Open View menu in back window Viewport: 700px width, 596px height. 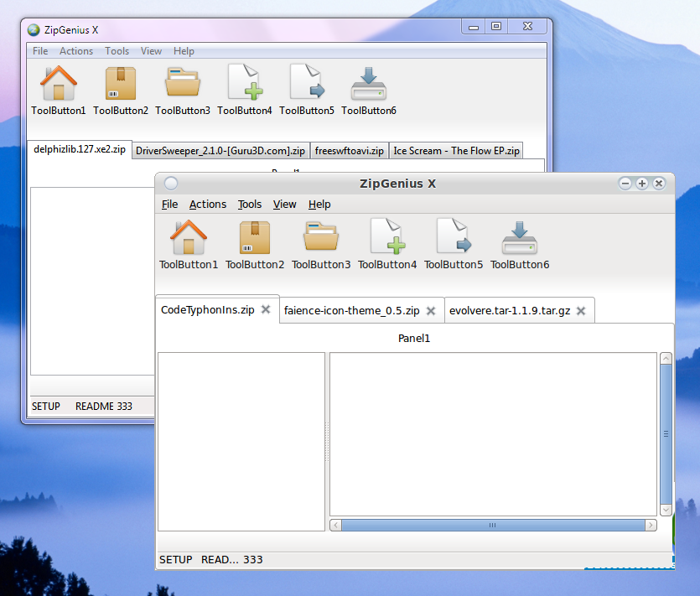pos(152,51)
